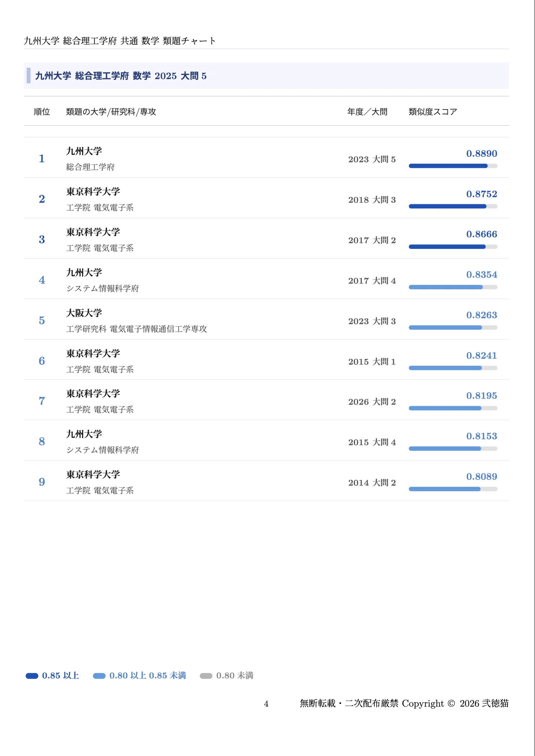Click the 0.8666 similarity score bar

click(x=453, y=247)
